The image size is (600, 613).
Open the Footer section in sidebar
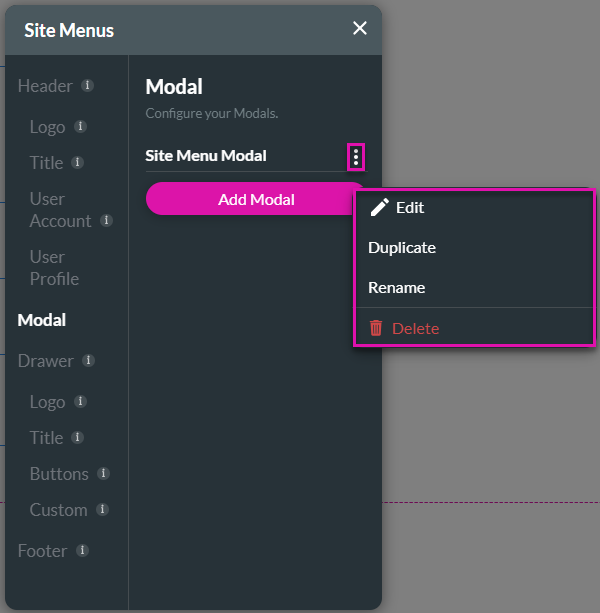(43, 551)
